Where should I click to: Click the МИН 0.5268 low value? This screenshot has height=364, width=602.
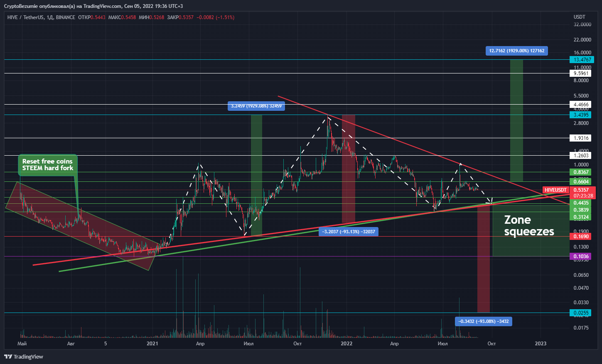[x=152, y=17]
